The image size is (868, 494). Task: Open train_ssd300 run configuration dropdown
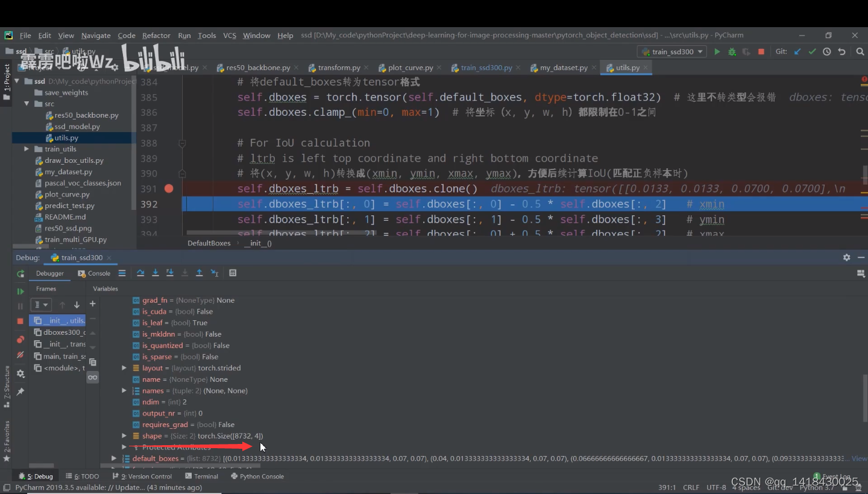[672, 52]
